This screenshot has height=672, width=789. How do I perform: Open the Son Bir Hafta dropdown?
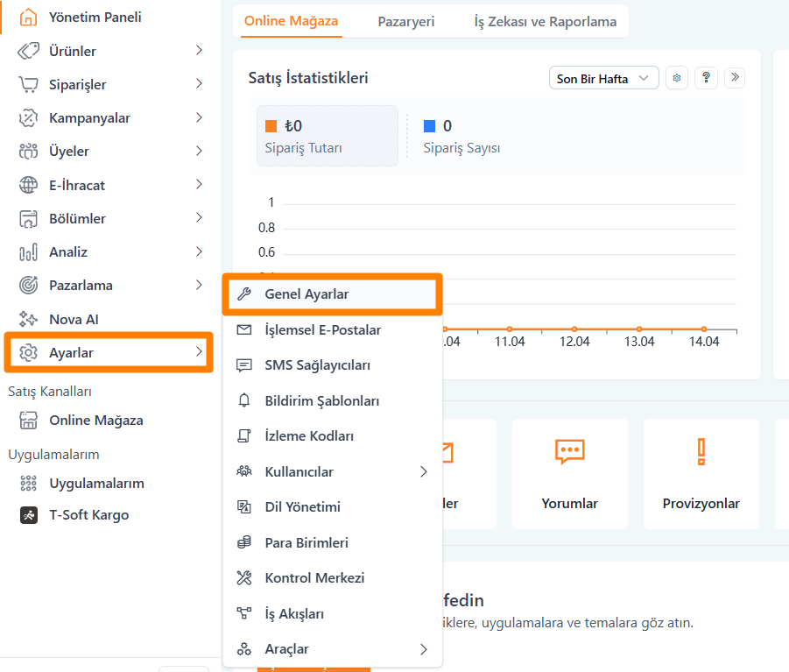(x=603, y=79)
